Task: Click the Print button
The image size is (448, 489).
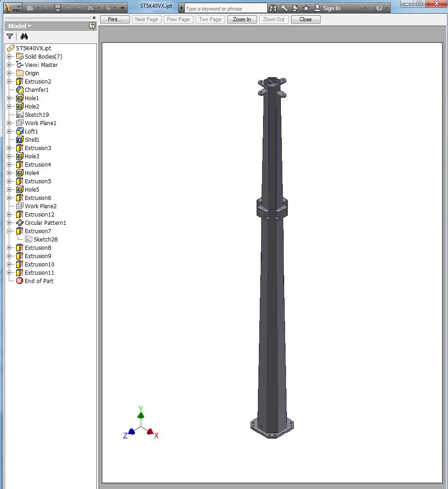Action: point(114,19)
